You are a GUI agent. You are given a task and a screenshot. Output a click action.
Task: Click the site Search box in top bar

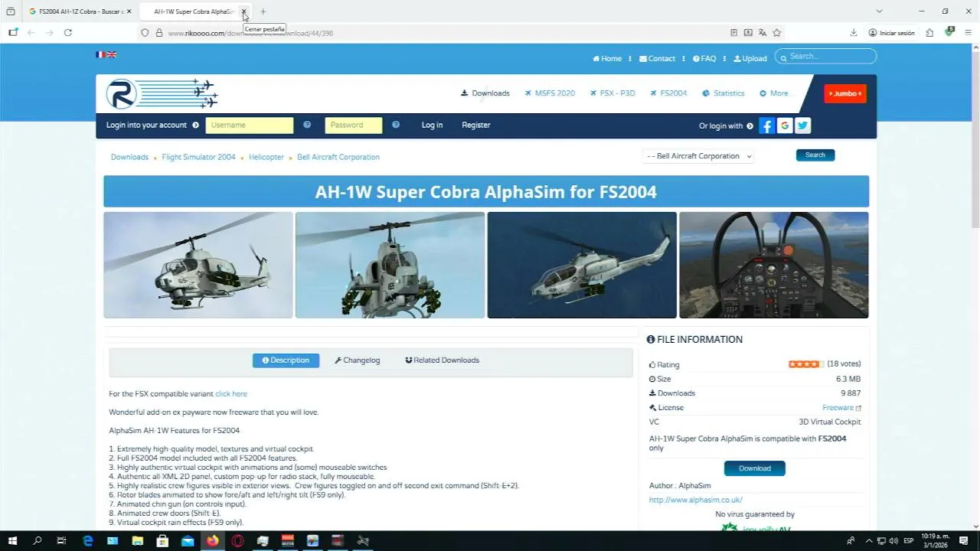tap(825, 56)
